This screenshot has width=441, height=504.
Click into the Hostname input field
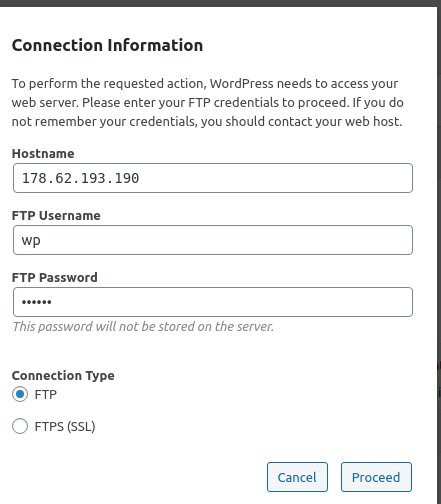[x=213, y=178]
